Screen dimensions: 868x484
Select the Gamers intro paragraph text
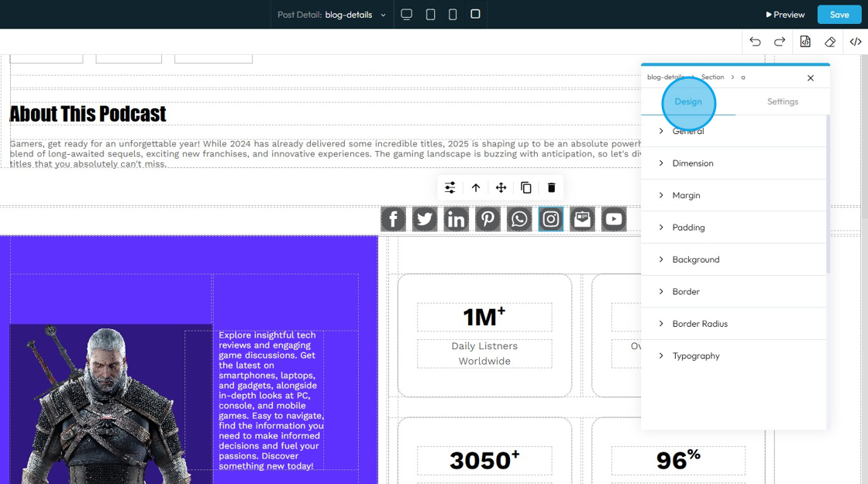(x=325, y=154)
